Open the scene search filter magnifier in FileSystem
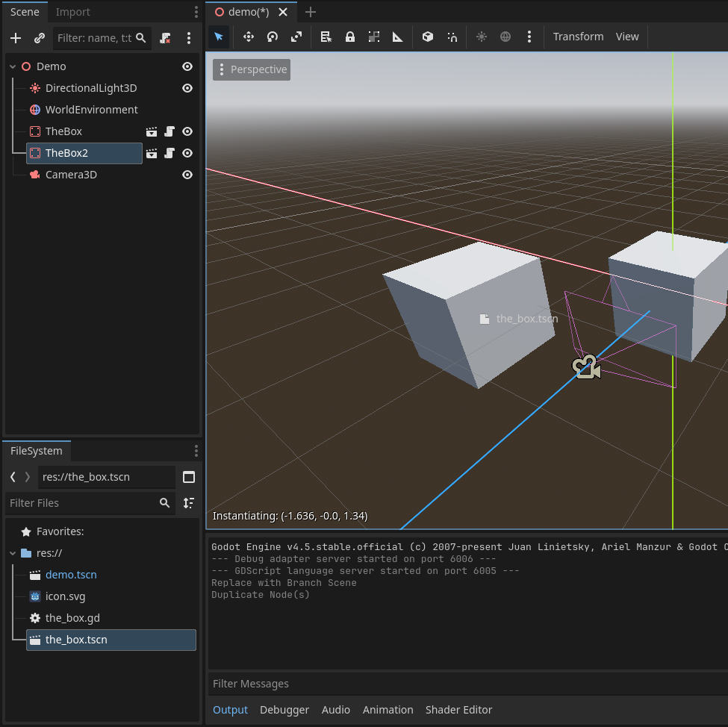The width and height of the screenshot is (728, 727). pos(164,502)
